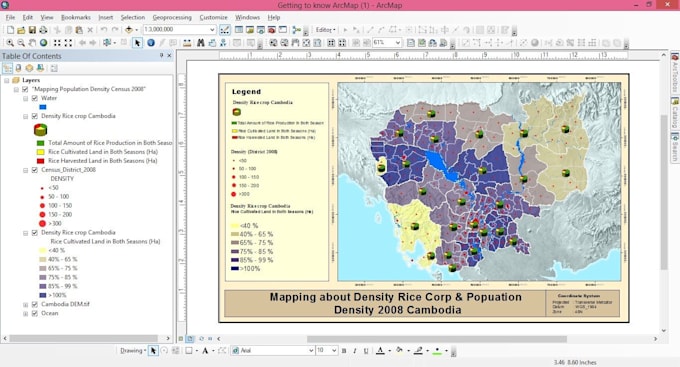Viewport: 680px width, 367px height.
Task: Create a new map document
Action: tap(10, 30)
